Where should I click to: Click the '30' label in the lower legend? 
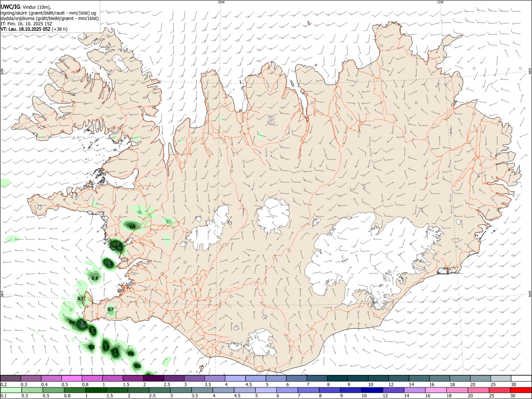[x=514, y=396]
